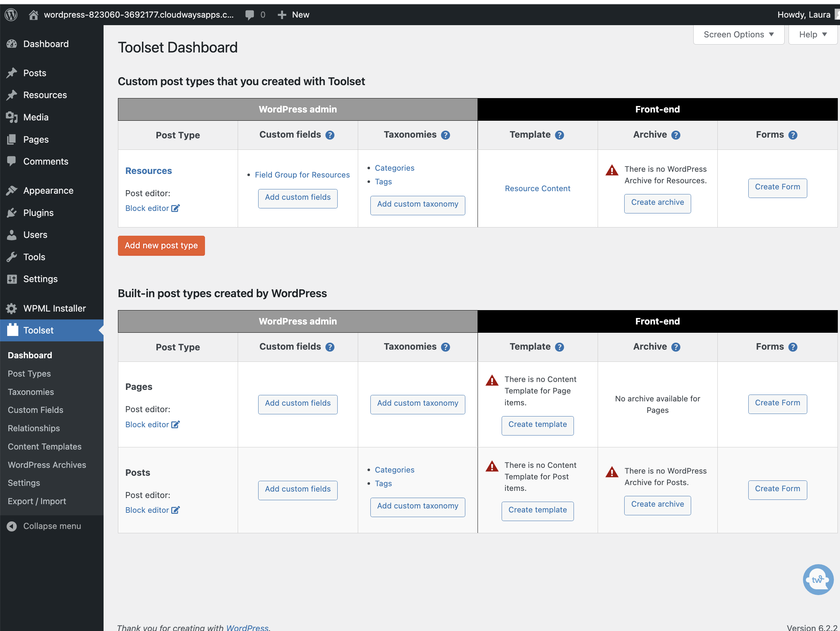Click the Toolset icon in sidebar
The width and height of the screenshot is (840, 631).
click(13, 330)
